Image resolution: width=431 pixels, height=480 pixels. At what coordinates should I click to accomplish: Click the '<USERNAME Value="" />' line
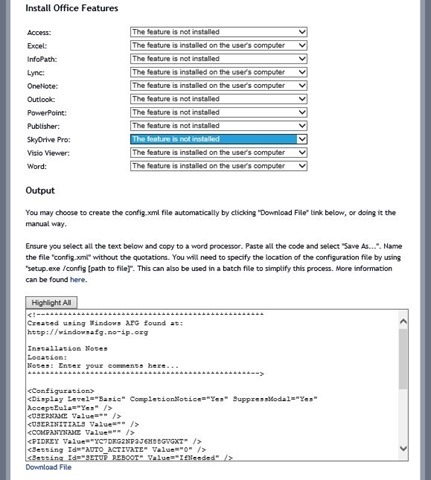click(74, 416)
